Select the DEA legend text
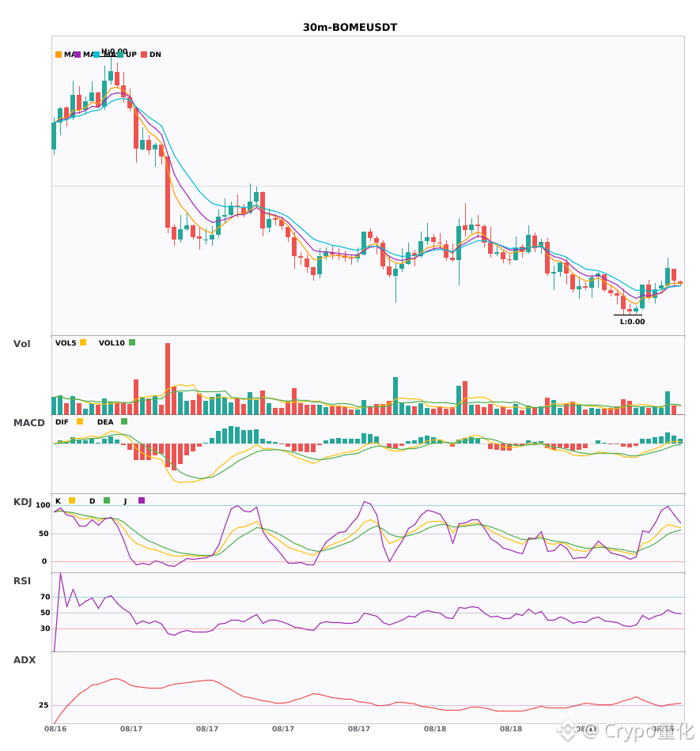700x751 pixels. (x=105, y=422)
